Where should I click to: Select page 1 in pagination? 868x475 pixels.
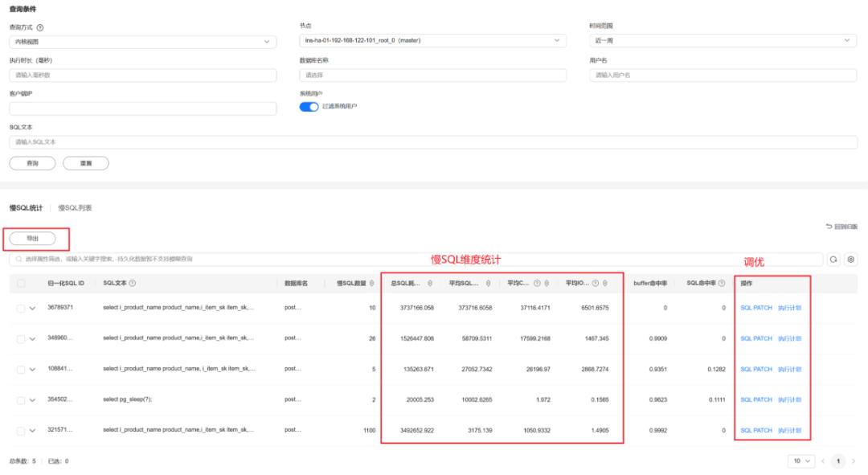pos(838,461)
